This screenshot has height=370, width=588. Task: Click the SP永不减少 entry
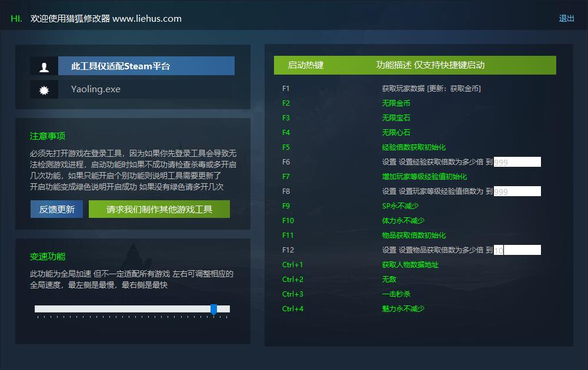pos(400,206)
